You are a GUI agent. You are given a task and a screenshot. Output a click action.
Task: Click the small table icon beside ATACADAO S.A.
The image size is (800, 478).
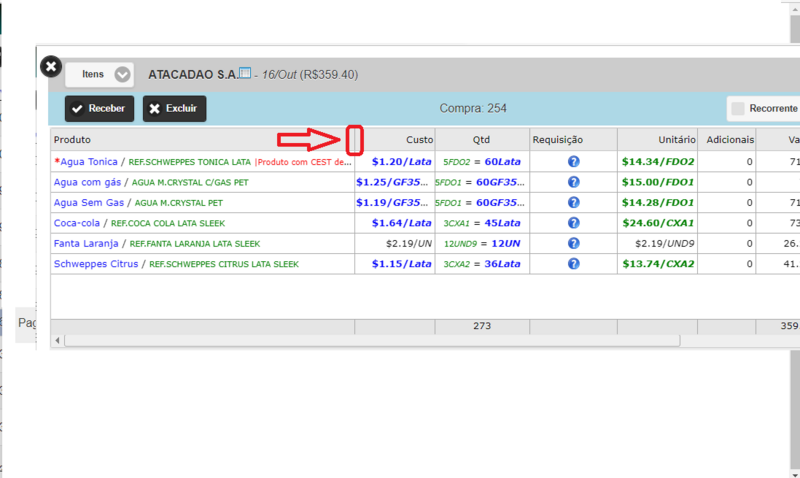coord(245,73)
